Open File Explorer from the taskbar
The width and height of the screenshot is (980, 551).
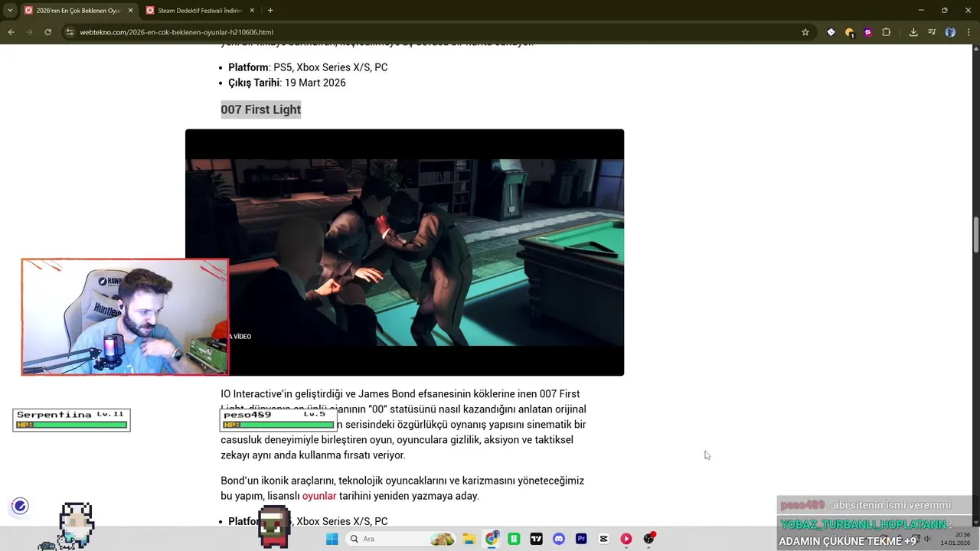469,539
